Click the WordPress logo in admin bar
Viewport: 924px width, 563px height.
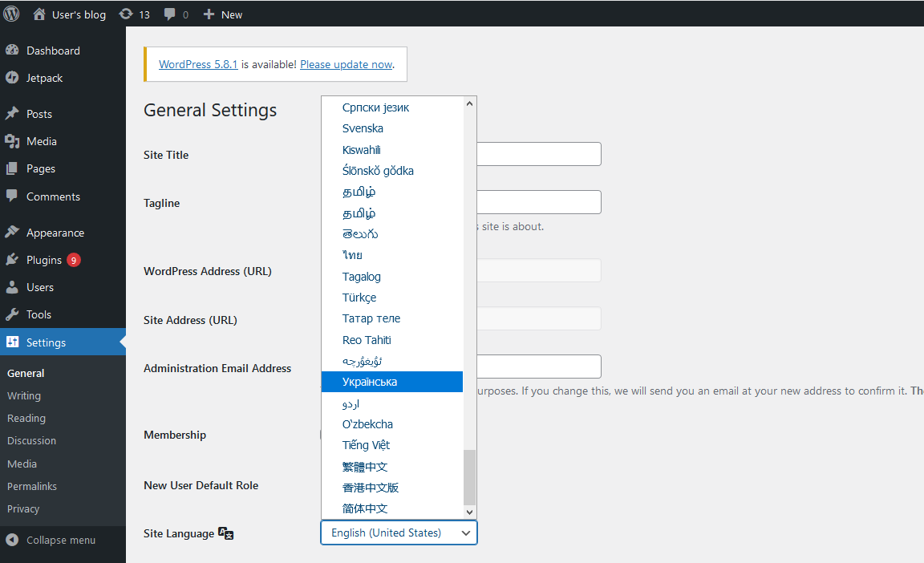tap(11, 14)
